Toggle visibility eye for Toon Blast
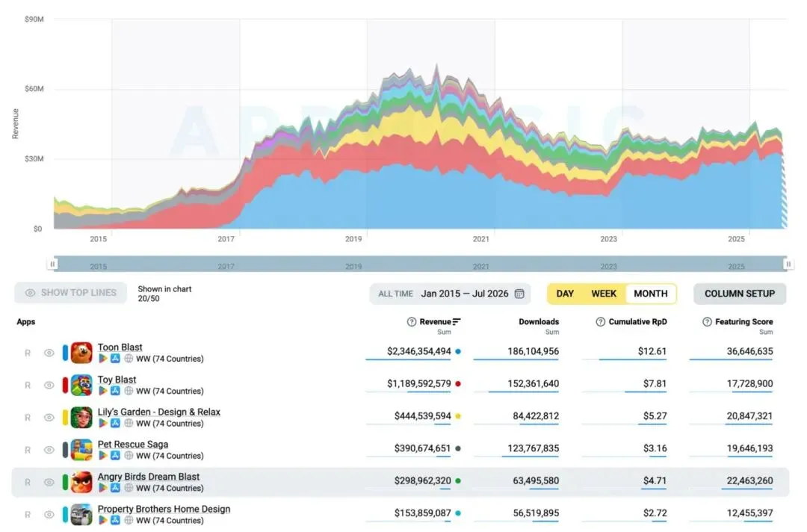 pos(49,353)
